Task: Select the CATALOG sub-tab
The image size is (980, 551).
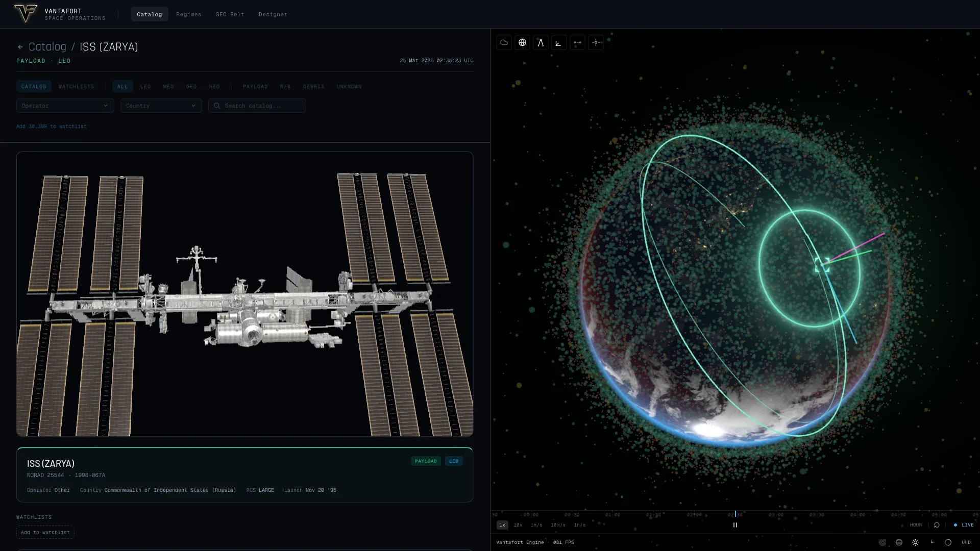Action: [34, 86]
